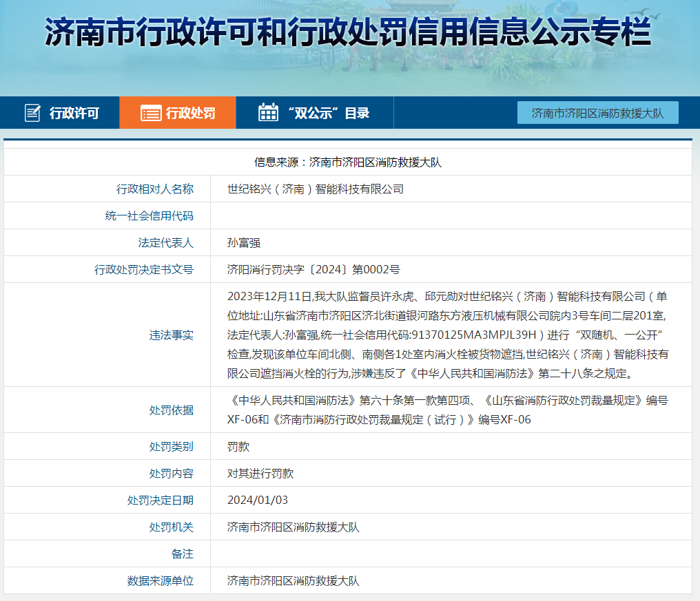Image resolution: width=700 pixels, height=601 pixels.
Task: Click the label 处罚内容
Action: (172, 474)
